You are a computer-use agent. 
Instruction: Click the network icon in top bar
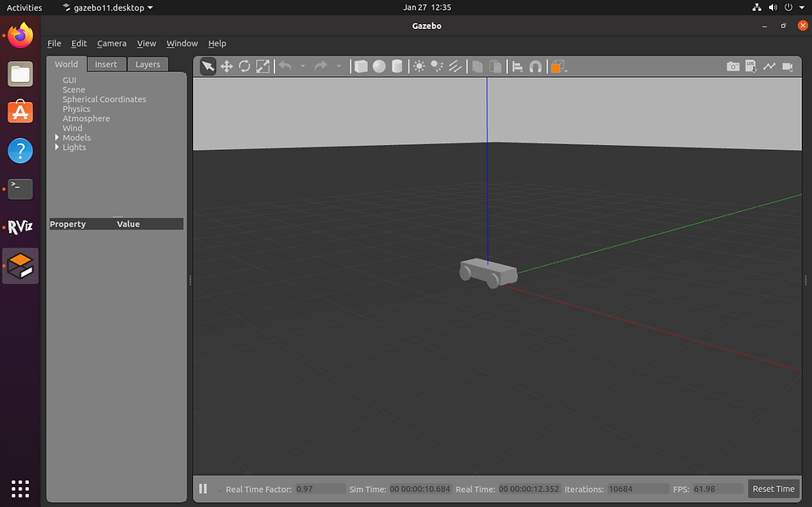click(756, 7)
